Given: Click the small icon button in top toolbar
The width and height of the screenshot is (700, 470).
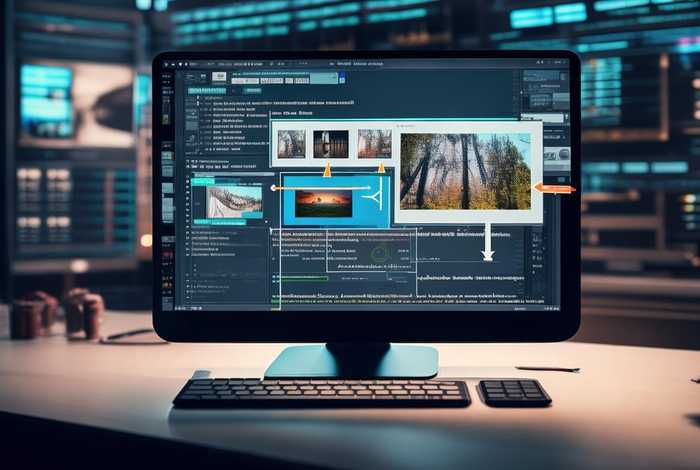Looking at the screenshot, I should click(219, 77).
